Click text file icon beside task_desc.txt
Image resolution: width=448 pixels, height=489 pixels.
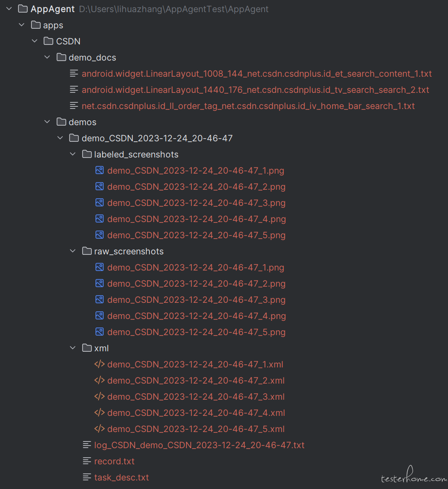[x=87, y=477]
